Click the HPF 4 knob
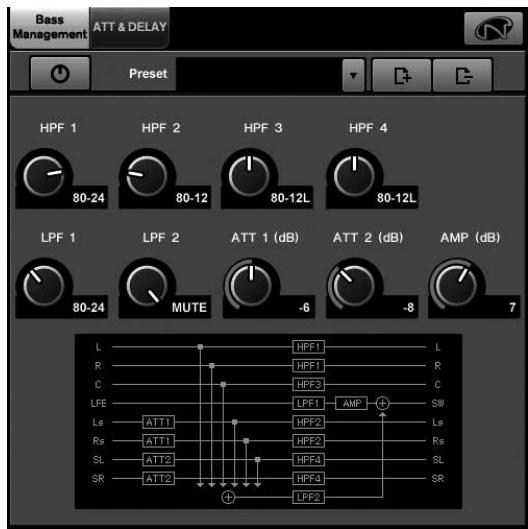Screen dimensions: 528x529 [x=354, y=176]
